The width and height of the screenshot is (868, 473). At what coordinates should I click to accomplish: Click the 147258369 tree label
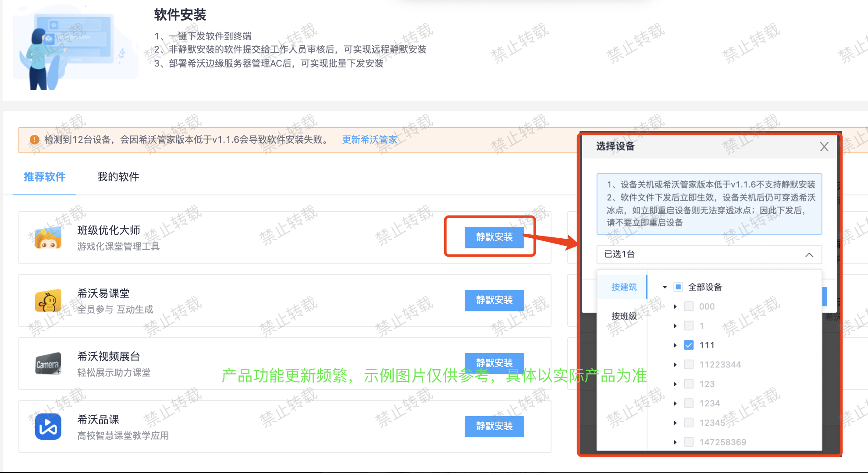tap(722, 442)
